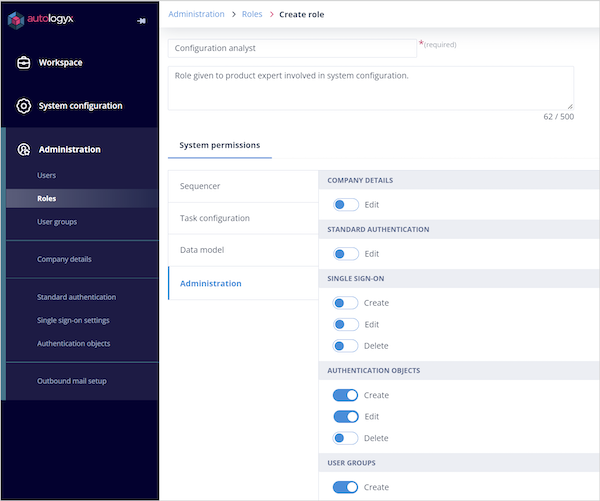Open Company details in sidebar
This screenshot has width=600, height=501.
click(x=64, y=259)
